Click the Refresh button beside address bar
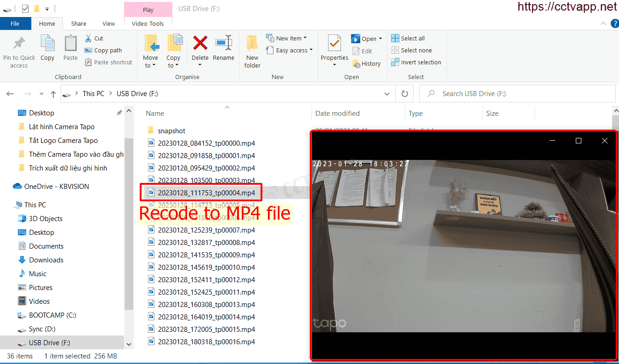The width and height of the screenshot is (619, 364). coord(404,94)
